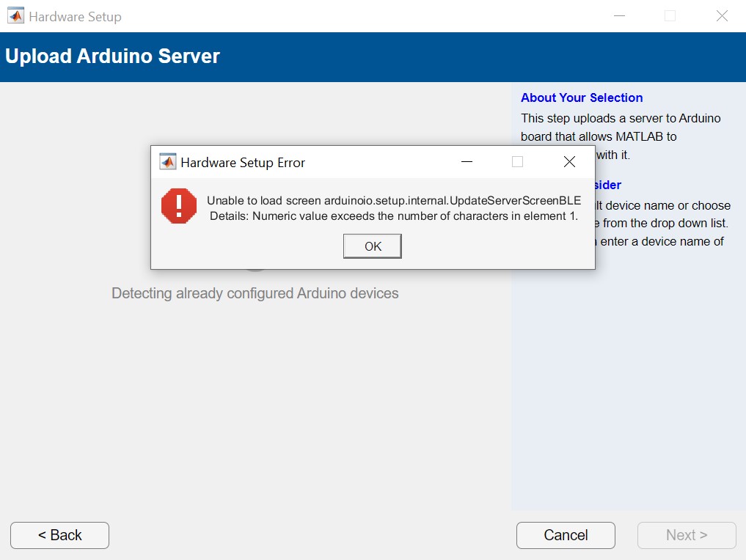Click the "Upload Arduino Server" heading
The width and height of the screenshot is (746, 560).
click(112, 56)
